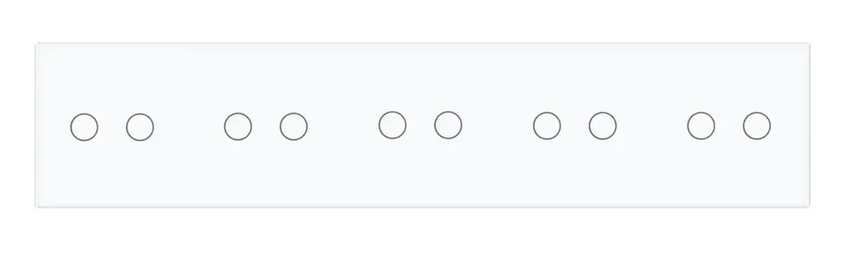Select the right circle of the middle pair
The width and height of the screenshot is (868, 267).
click(448, 125)
